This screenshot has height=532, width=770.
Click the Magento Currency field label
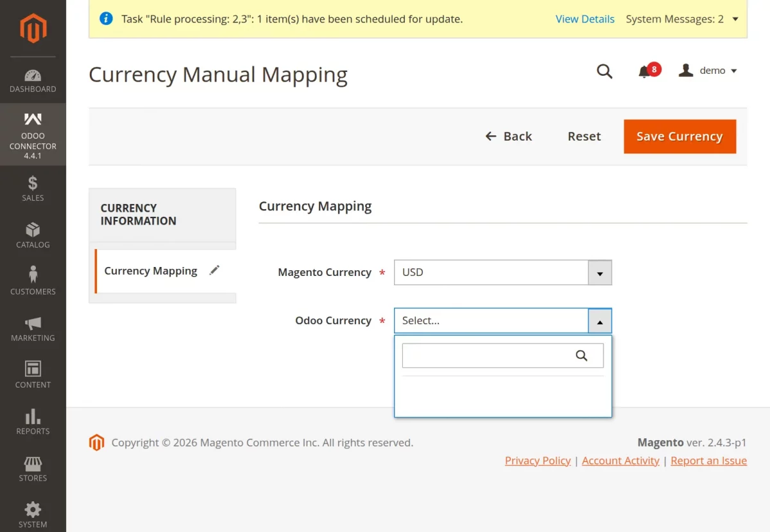coord(325,272)
